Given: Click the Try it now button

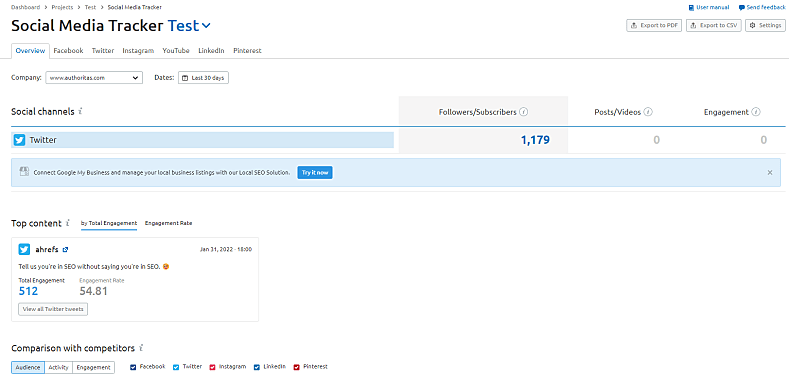Looking at the screenshot, I should (314, 173).
